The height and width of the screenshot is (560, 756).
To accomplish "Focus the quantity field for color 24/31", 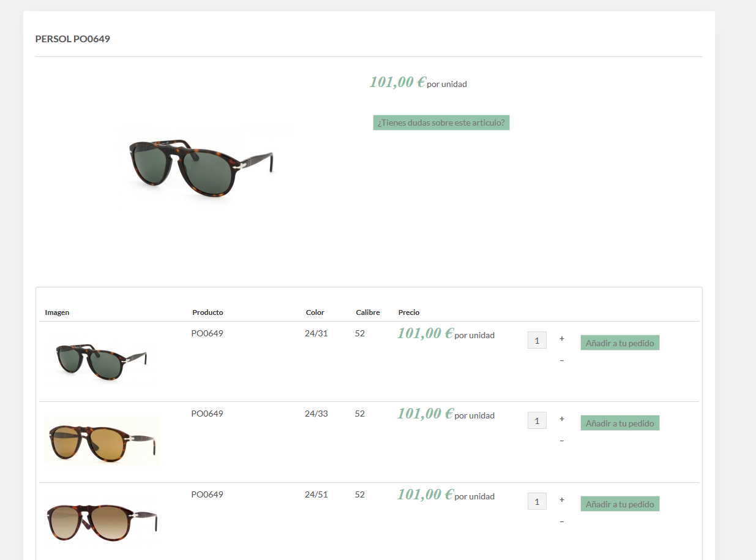I will tap(537, 341).
